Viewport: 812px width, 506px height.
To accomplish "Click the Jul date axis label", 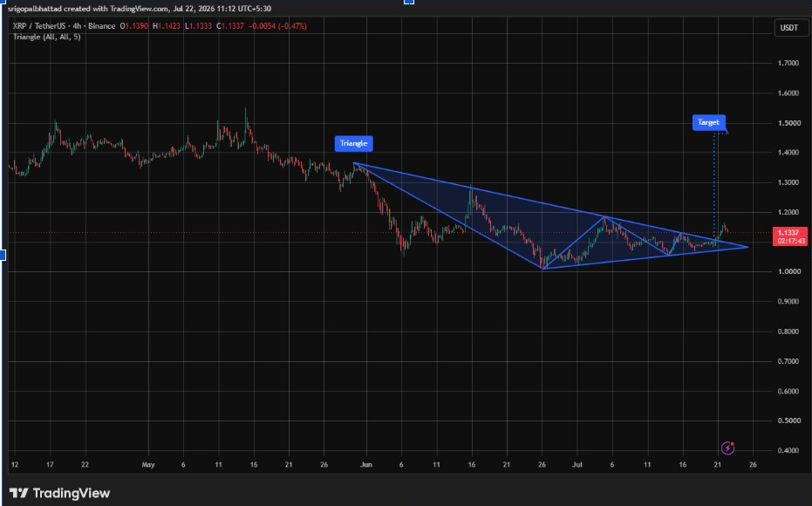I will tap(577, 465).
